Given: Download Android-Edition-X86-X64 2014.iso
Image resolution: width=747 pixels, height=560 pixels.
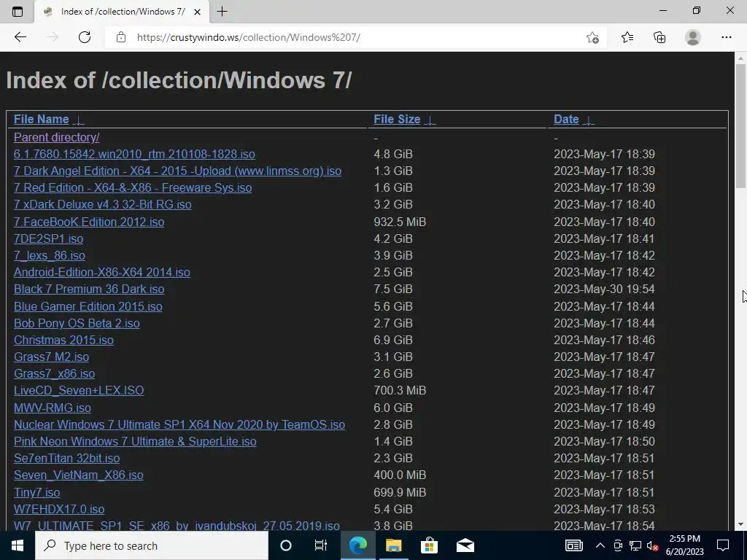Looking at the screenshot, I should point(102,272).
